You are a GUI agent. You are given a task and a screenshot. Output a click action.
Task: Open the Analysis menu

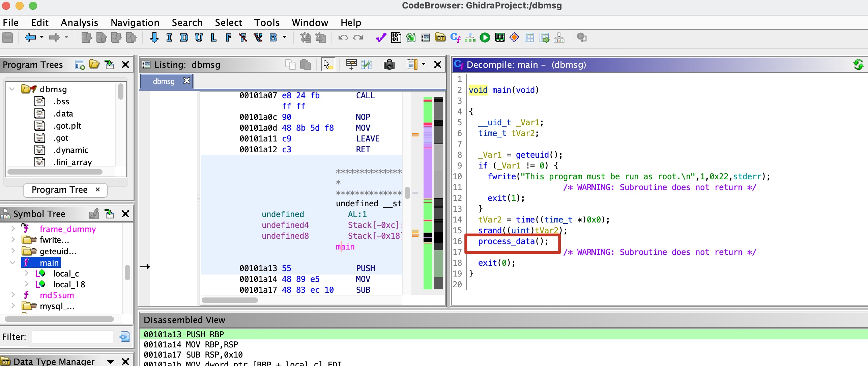point(79,23)
